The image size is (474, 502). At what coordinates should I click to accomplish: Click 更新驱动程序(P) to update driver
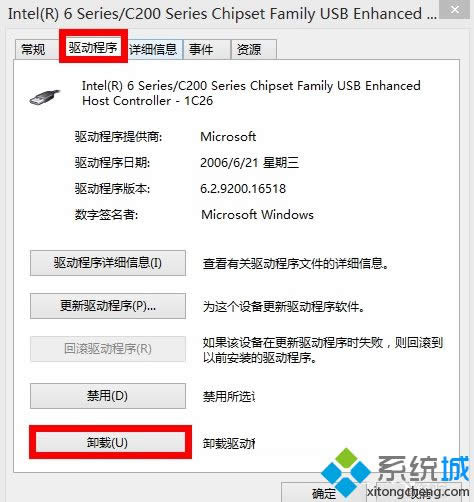click(x=108, y=306)
